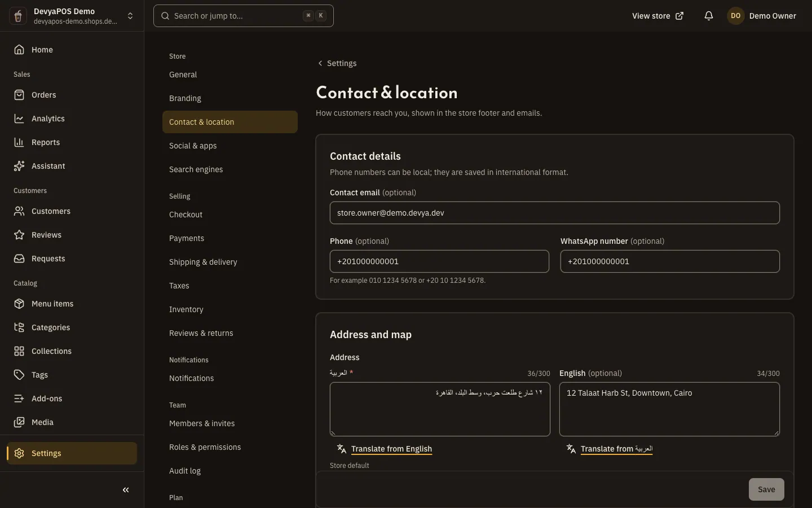Click the WhatsApp number field
The height and width of the screenshot is (508, 812).
(x=670, y=261)
